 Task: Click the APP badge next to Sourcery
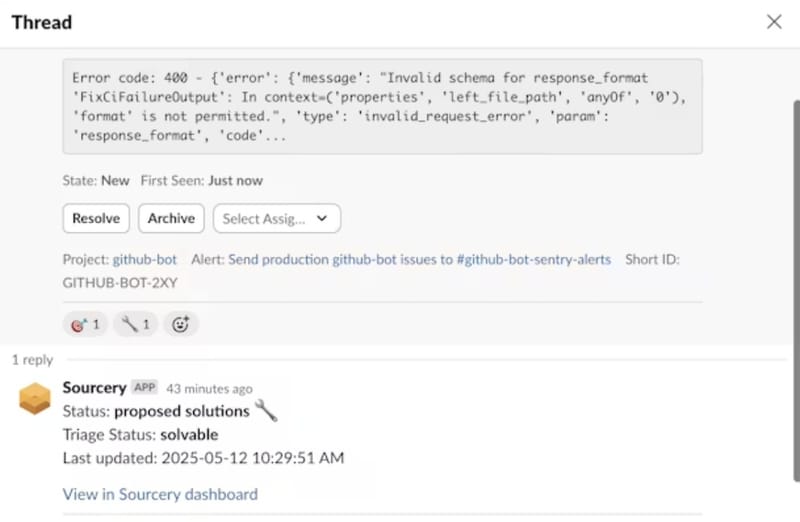pos(145,388)
